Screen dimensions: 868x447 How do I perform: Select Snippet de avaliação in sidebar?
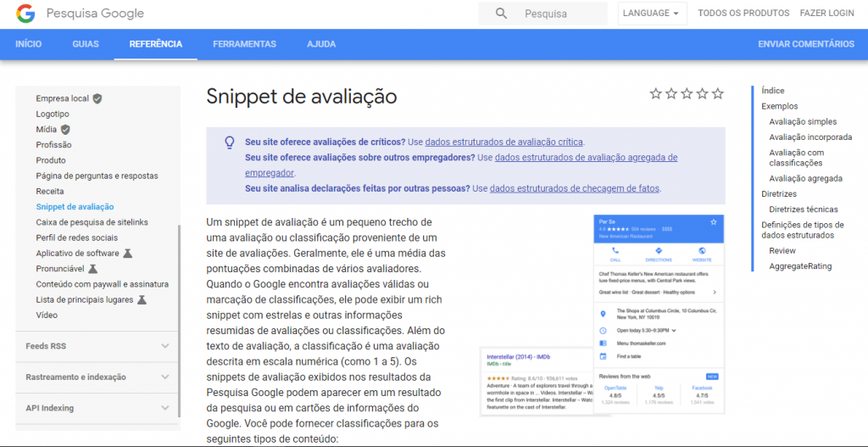[x=75, y=207]
